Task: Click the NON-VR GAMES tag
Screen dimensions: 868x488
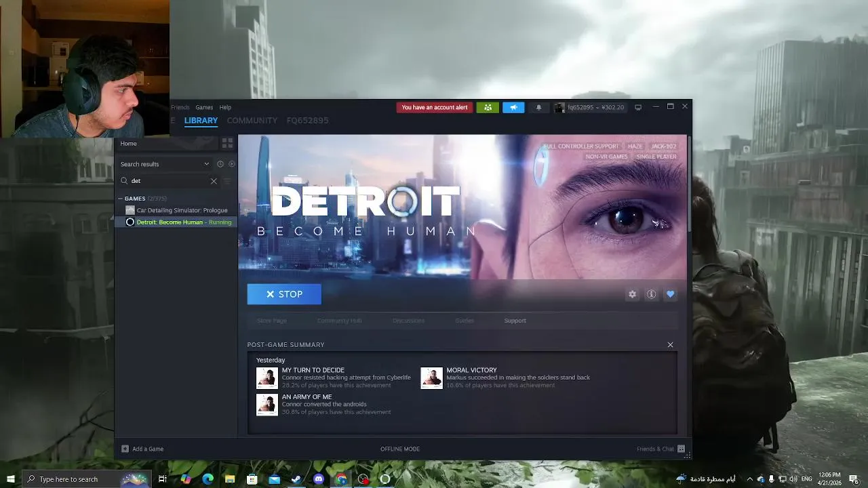Action: (x=606, y=157)
